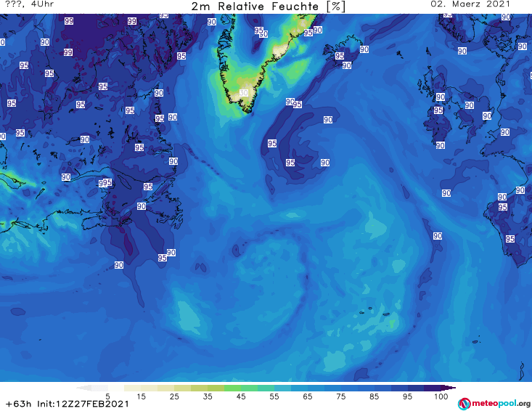Click the legend value '15'

(141, 396)
